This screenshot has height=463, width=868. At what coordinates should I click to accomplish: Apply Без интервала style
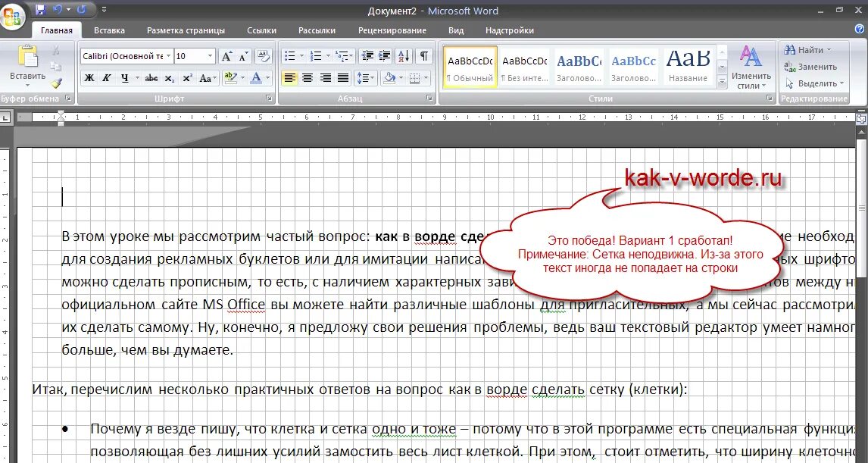(x=524, y=67)
